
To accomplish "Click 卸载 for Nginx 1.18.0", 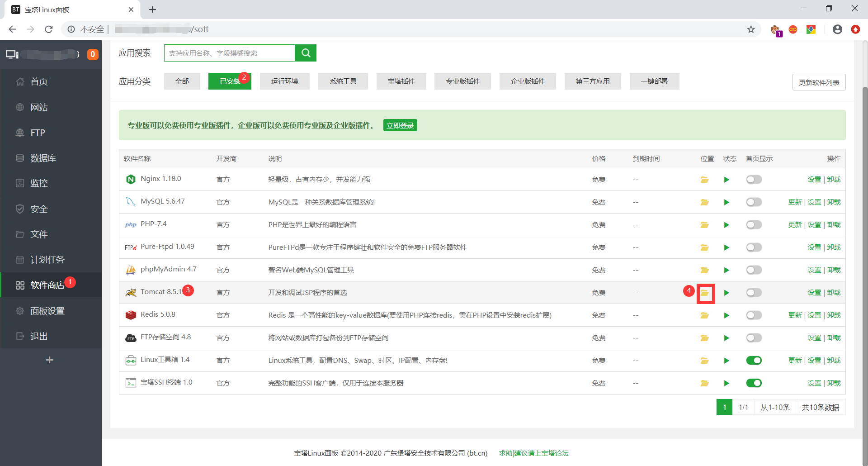I will click(834, 180).
